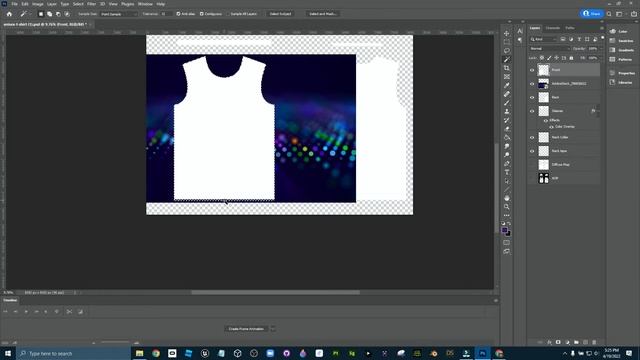Select the Brush tool
The image size is (640, 360).
(x=507, y=103)
